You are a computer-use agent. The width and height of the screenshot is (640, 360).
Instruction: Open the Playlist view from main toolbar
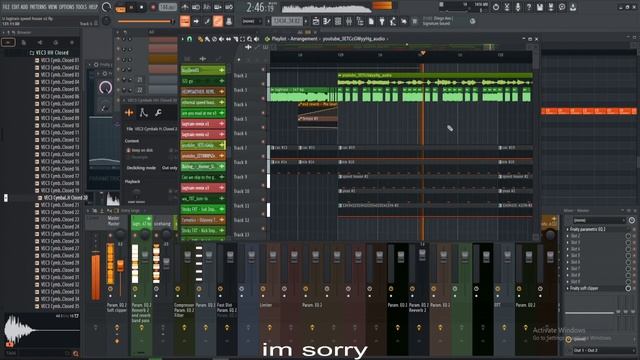point(316,21)
